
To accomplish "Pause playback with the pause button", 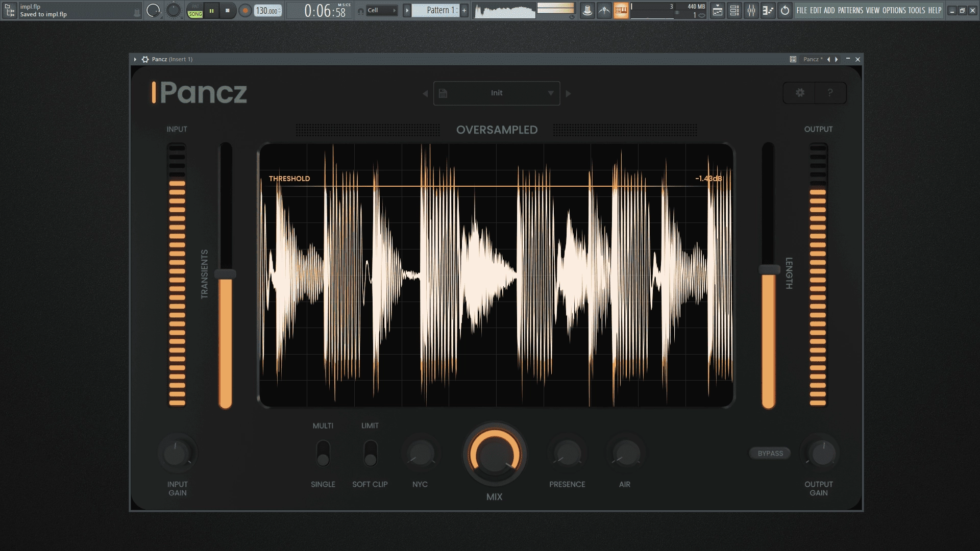I will pyautogui.click(x=211, y=10).
